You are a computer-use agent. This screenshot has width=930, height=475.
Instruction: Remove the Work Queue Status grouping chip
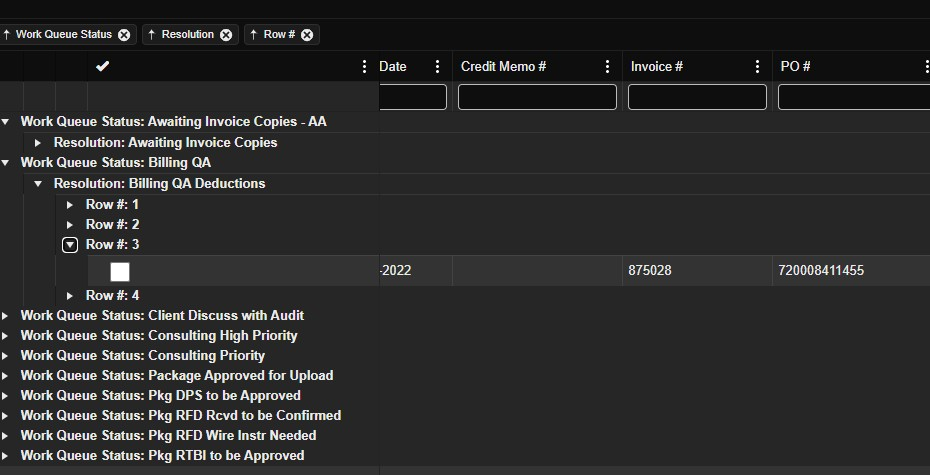point(124,35)
